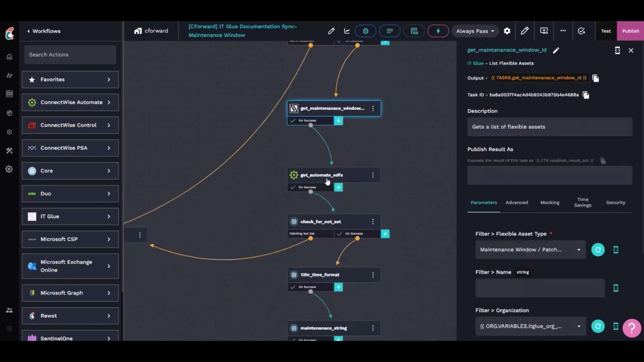
Task: Close the task details panel
Action: point(631,50)
